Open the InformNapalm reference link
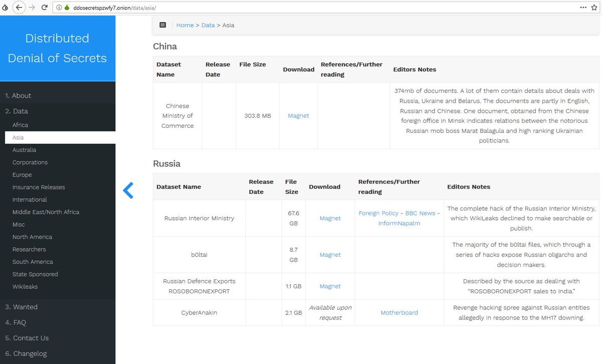The width and height of the screenshot is (602, 364). [399, 223]
